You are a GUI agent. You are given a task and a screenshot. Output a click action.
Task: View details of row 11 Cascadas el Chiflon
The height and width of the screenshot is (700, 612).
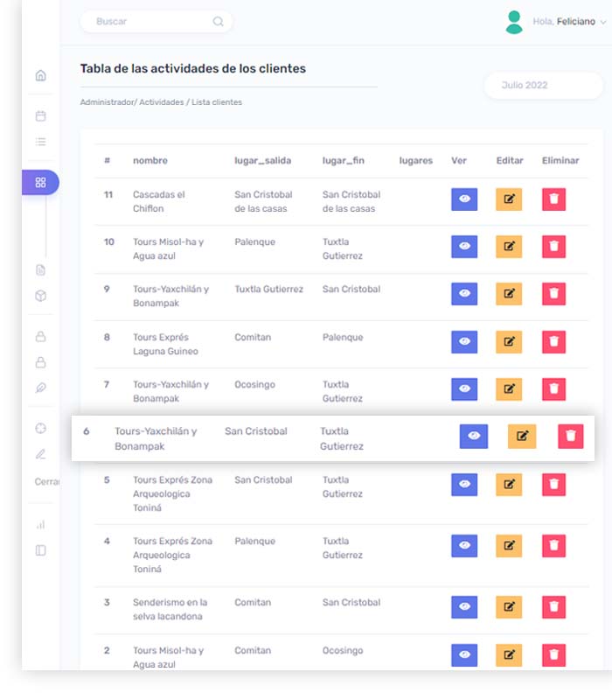464,199
